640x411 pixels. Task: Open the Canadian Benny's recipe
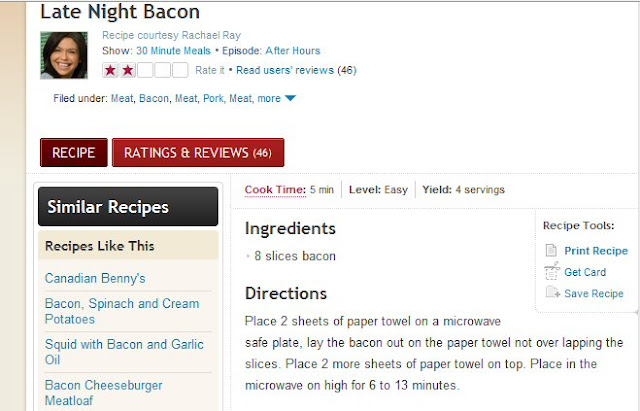[x=95, y=278]
